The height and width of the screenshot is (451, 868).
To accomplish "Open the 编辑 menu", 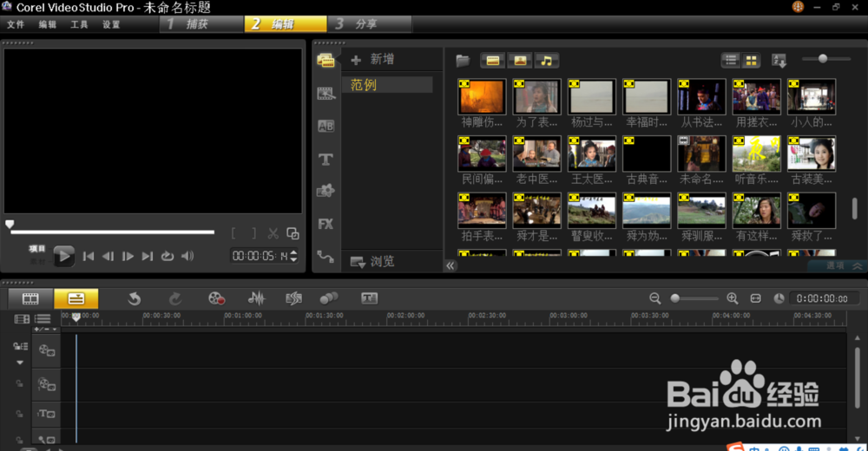I will (48, 24).
